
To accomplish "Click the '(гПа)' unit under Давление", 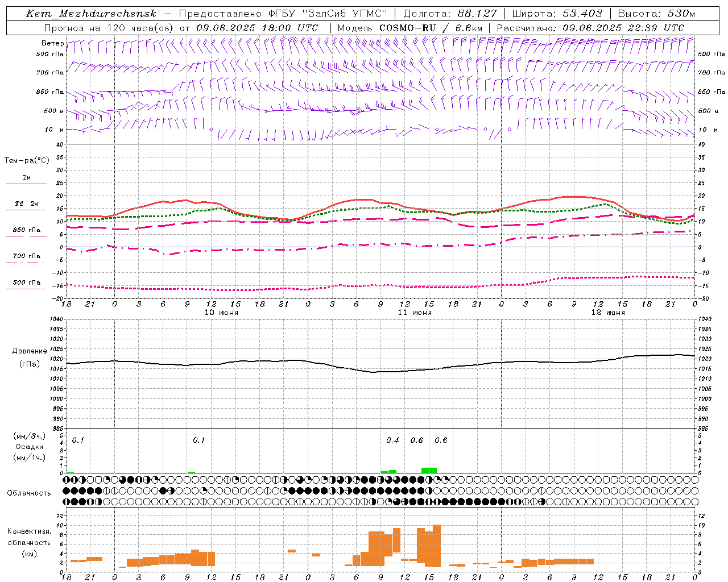I will pyautogui.click(x=30, y=364).
